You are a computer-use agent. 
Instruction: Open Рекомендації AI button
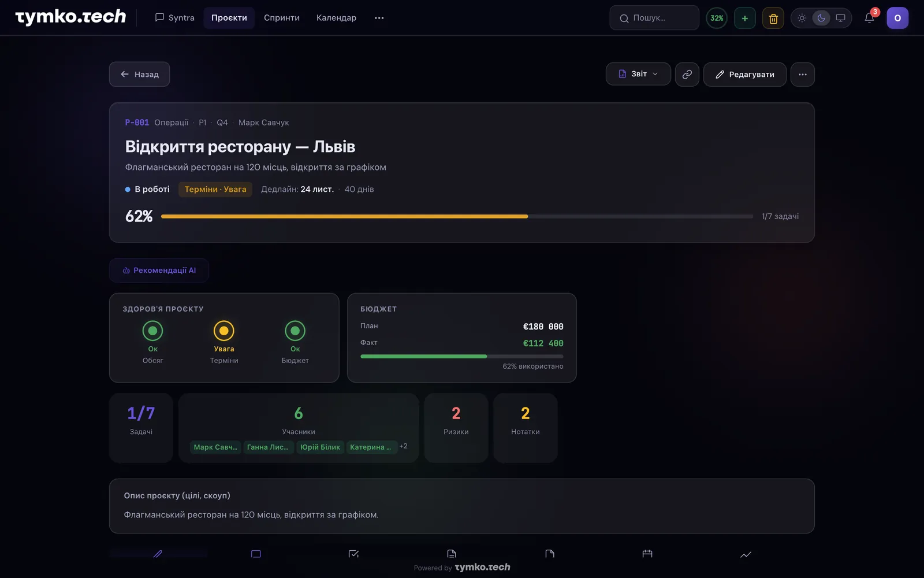click(x=159, y=270)
